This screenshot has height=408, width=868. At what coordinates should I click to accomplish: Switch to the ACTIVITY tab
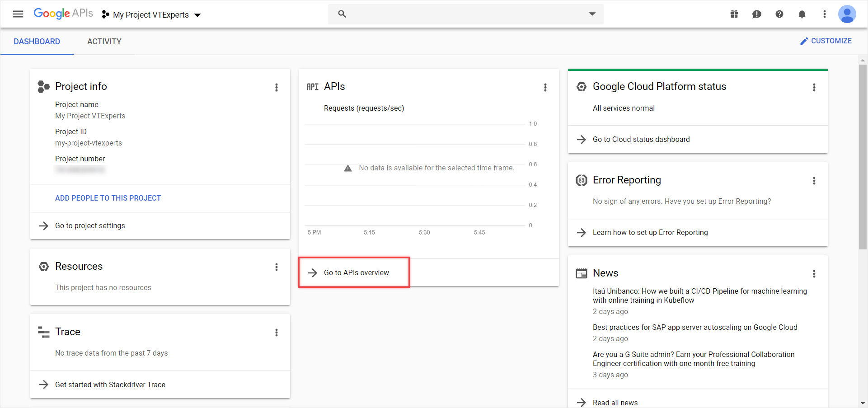104,42
